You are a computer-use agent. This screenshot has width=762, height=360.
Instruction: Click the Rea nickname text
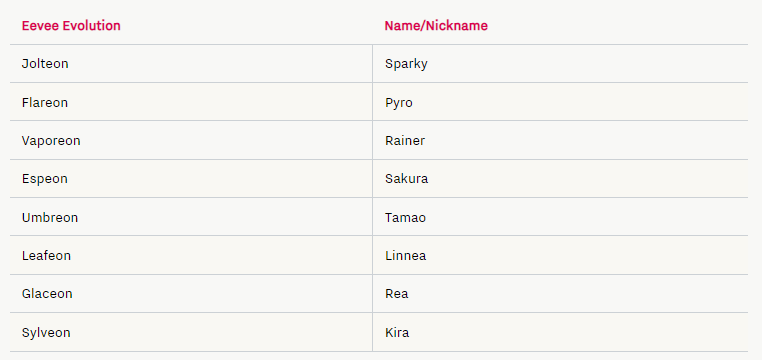(x=397, y=294)
